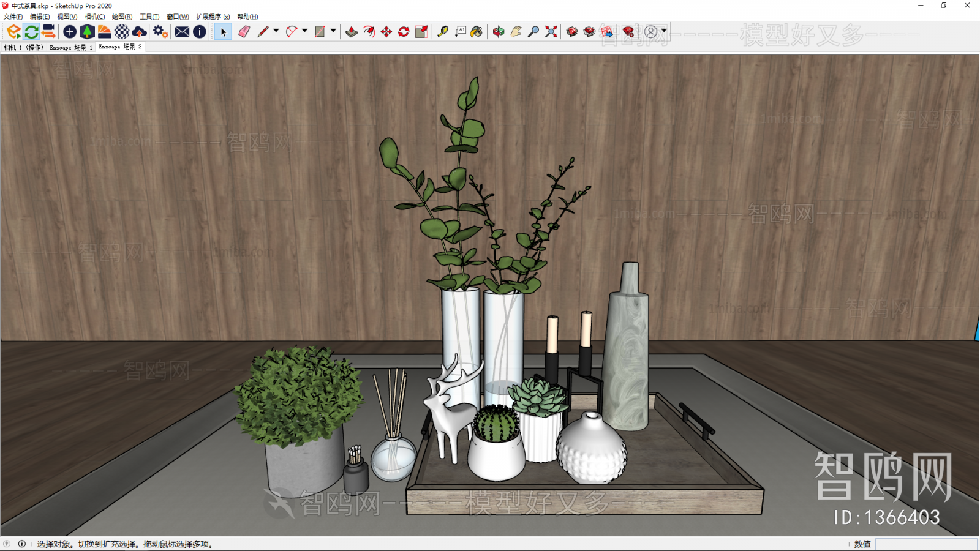
Task: Switch to Enscape 场景 1 tab
Action: [x=71, y=47]
